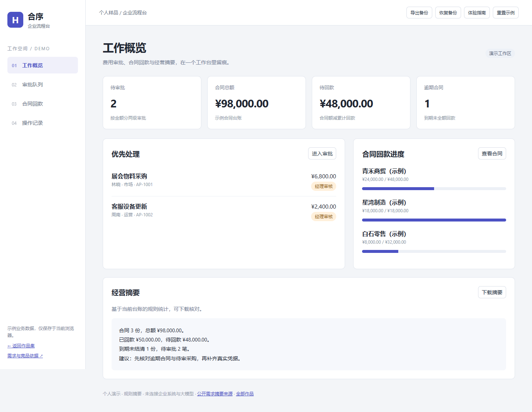Click the 进入审批 button
Viewport: 532px width, 412px height.
pos(322,154)
